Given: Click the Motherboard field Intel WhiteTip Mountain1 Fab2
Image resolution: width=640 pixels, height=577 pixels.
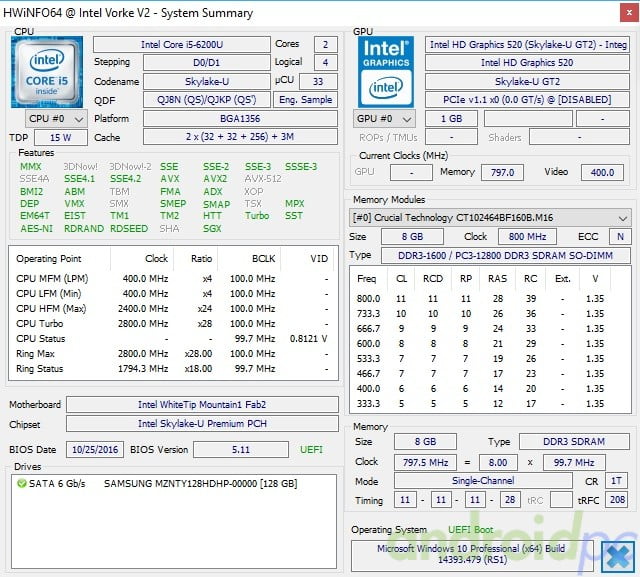Looking at the screenshot, I should [202, 405].
